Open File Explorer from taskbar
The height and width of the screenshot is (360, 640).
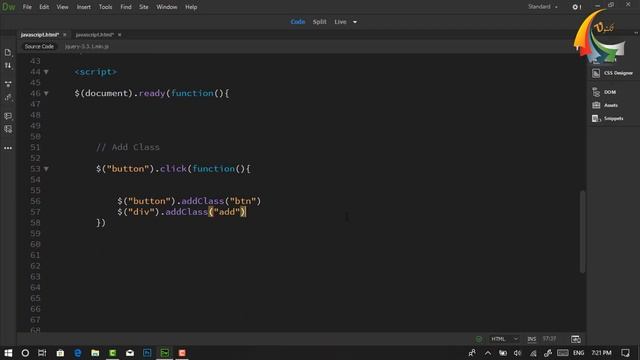[x=95, y=353]
